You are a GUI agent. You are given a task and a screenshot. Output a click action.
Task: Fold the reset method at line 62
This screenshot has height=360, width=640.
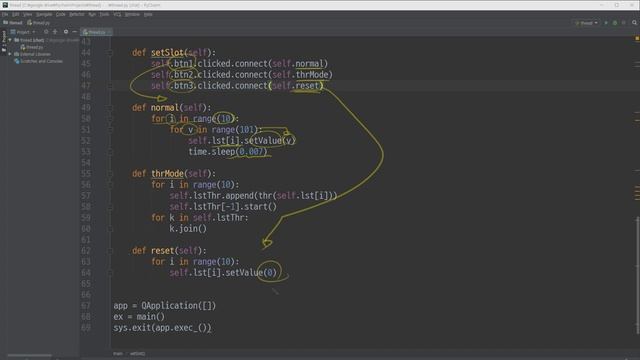coord(110,251)
